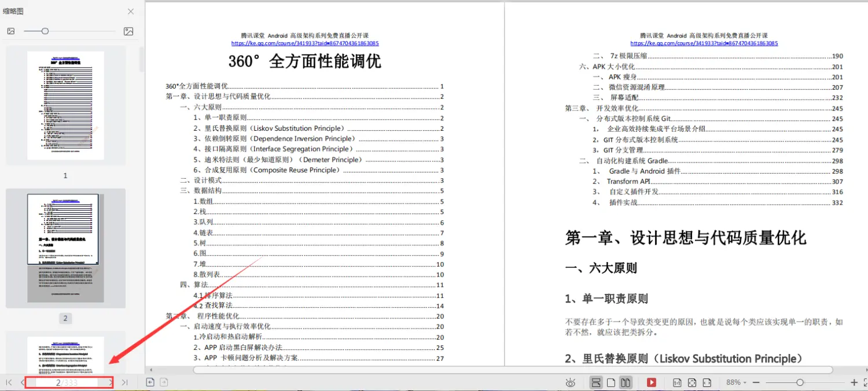Click the thumbnail size slider handle
868x391 pixels.
click(45, 31)
